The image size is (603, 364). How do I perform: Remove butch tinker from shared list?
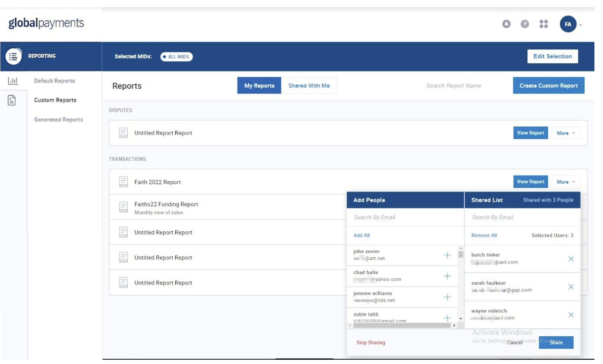click(571, 259)
